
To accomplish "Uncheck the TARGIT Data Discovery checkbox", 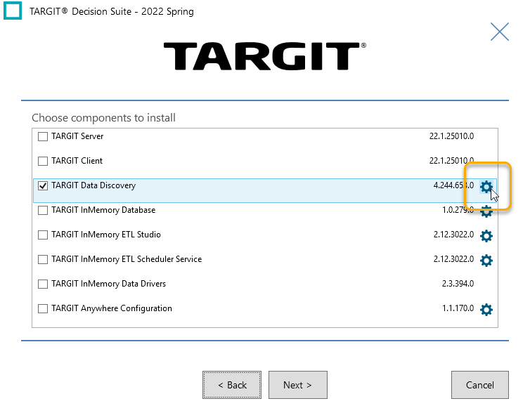I will point(43,185).
